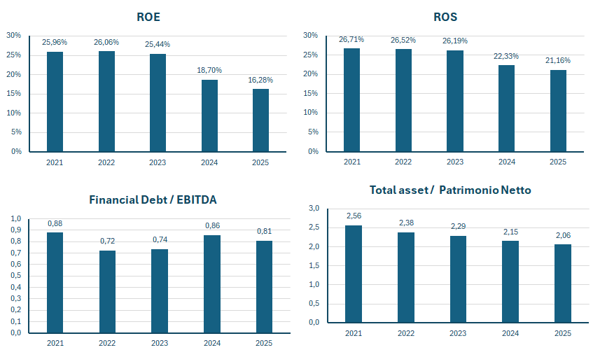Click the 18,70% data label in ROE chart
600x364 pixels.
(209, 71)
